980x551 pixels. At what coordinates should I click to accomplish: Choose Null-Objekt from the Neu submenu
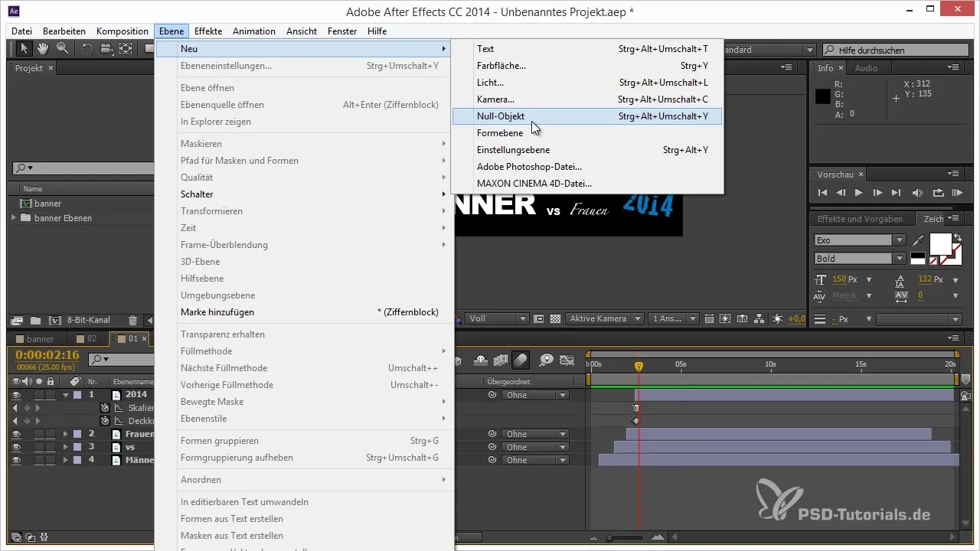pyautogui.click(x=501, y=116)
